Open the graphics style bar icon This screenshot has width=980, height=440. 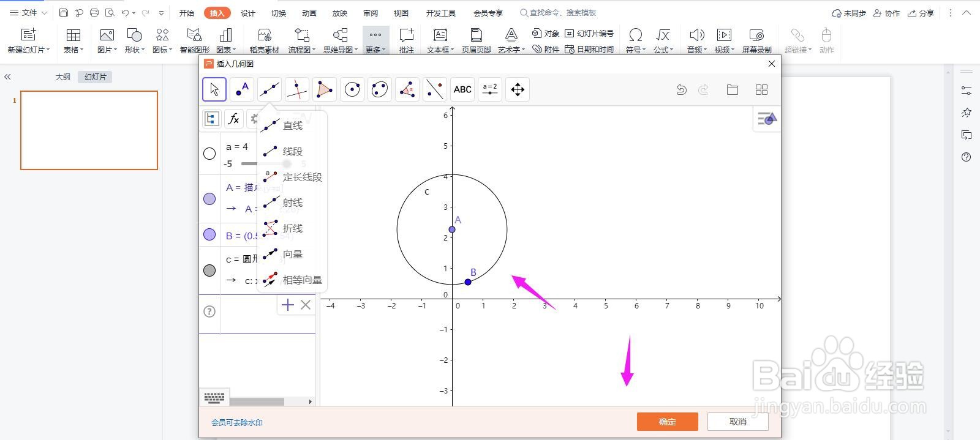pos(767,119)
